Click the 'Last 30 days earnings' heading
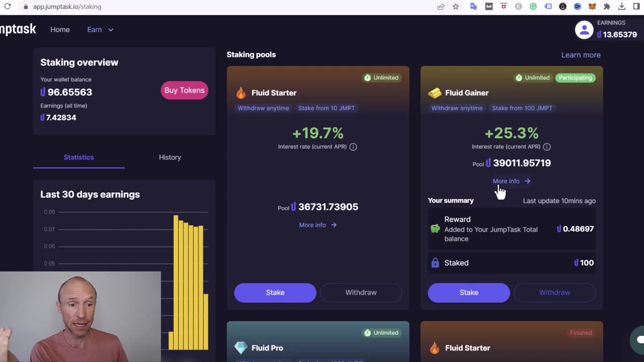The image size is (644, 362). [x=90, y=195]
